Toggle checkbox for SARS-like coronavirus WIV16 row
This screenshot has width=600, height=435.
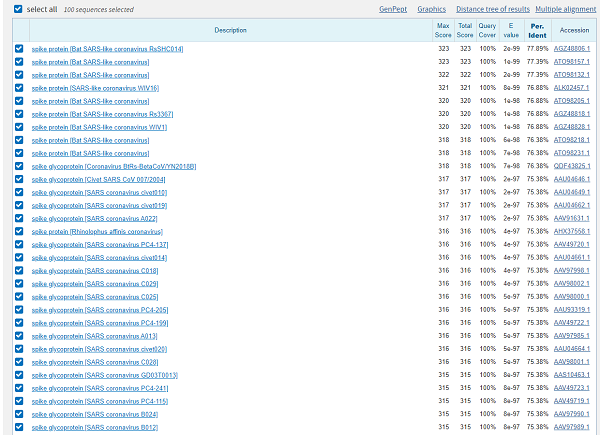tap(19, 88)
